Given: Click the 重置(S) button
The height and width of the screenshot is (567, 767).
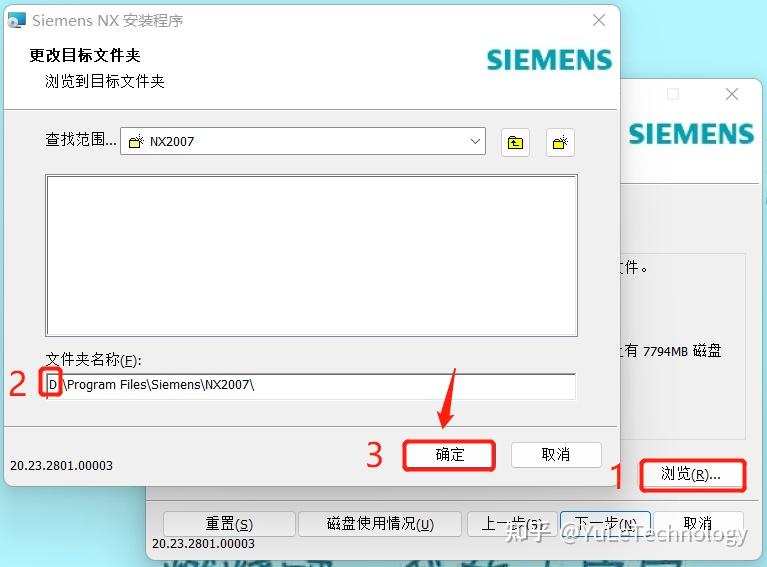Looking at the screenshot, I should click(229, 524).
